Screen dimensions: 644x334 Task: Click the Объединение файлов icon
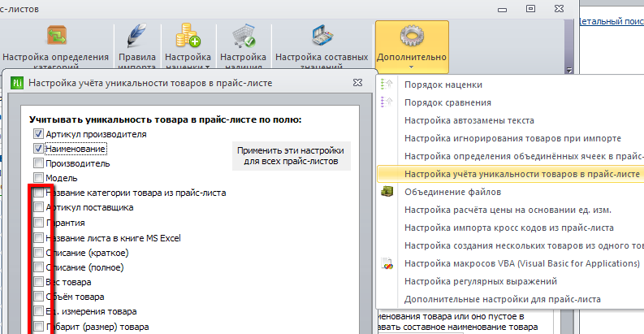(387, 192)
